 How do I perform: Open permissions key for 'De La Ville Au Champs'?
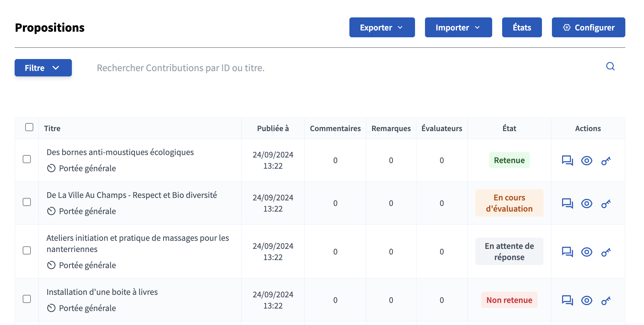(606, 204)
